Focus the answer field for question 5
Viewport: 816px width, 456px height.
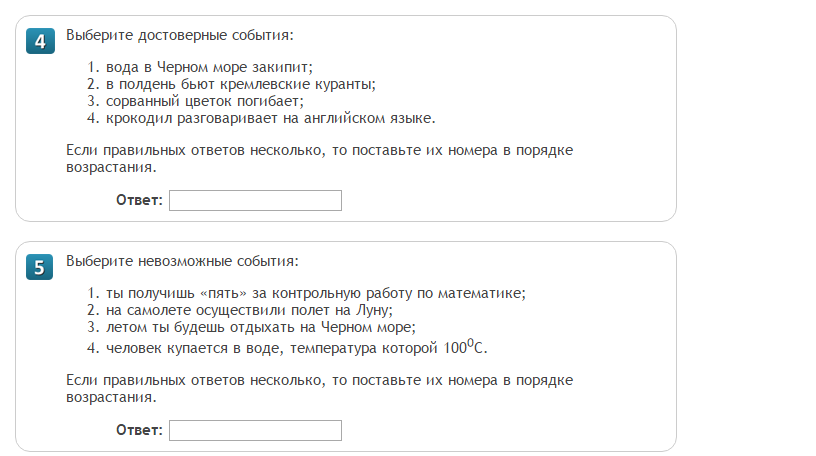[255, 431]
